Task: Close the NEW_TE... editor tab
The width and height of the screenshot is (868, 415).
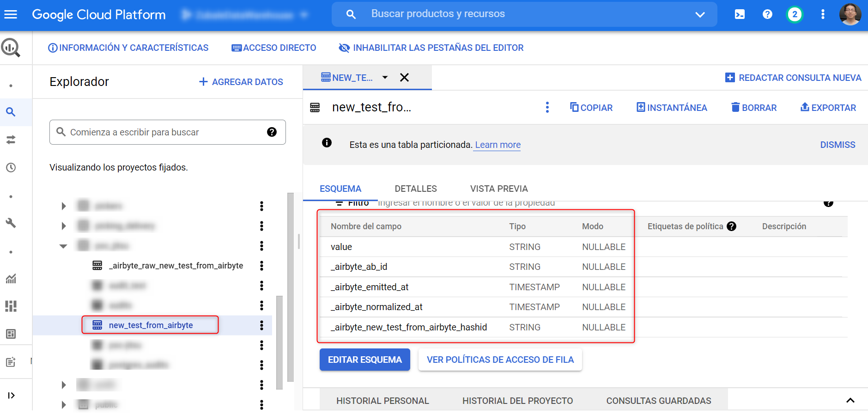Action: click(404, 78)
